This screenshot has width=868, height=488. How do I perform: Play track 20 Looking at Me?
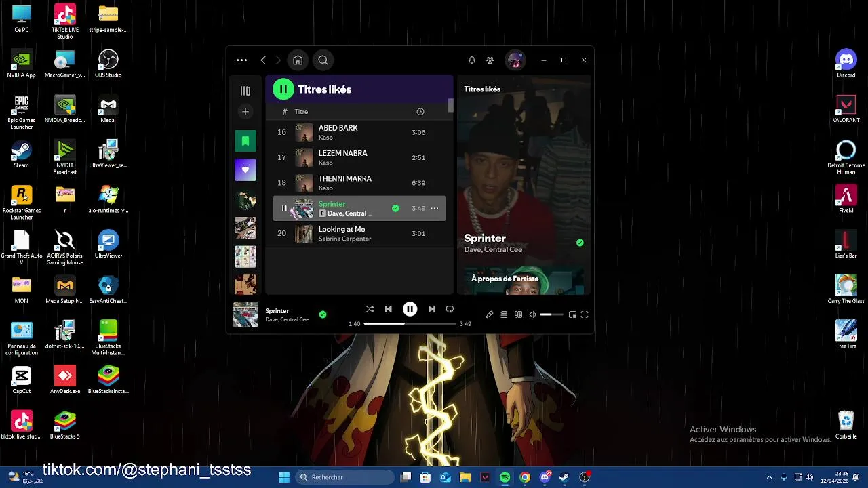[x=359, y=233]
